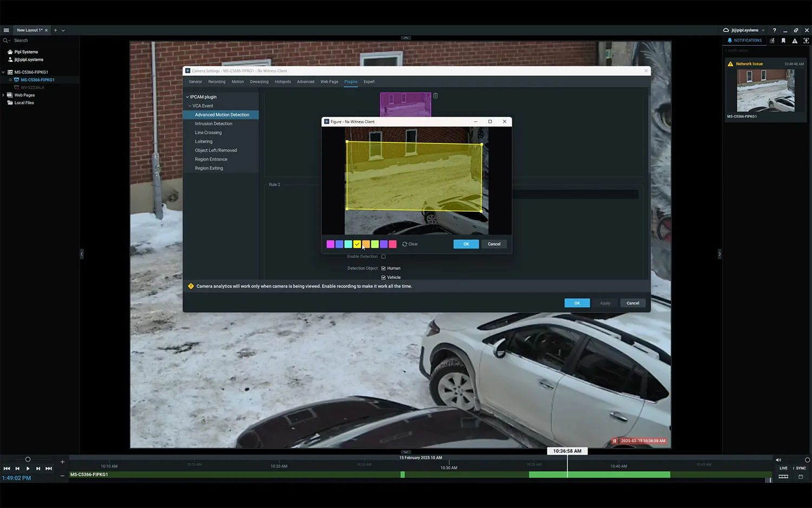This screenshot has width=812, height=508.
Task: Open the Bookmarks tab icon
Action: pos(783,41)
